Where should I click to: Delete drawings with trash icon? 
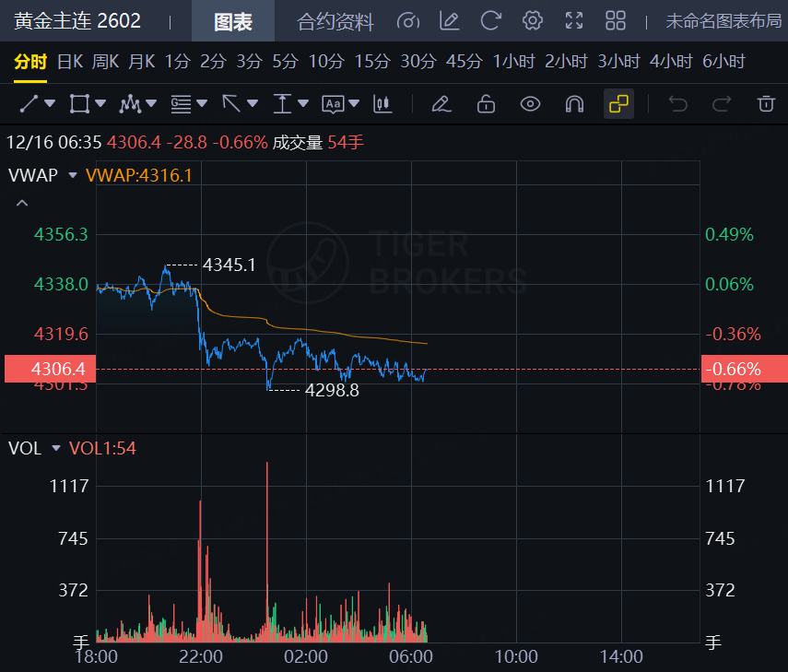click(766, 103)
